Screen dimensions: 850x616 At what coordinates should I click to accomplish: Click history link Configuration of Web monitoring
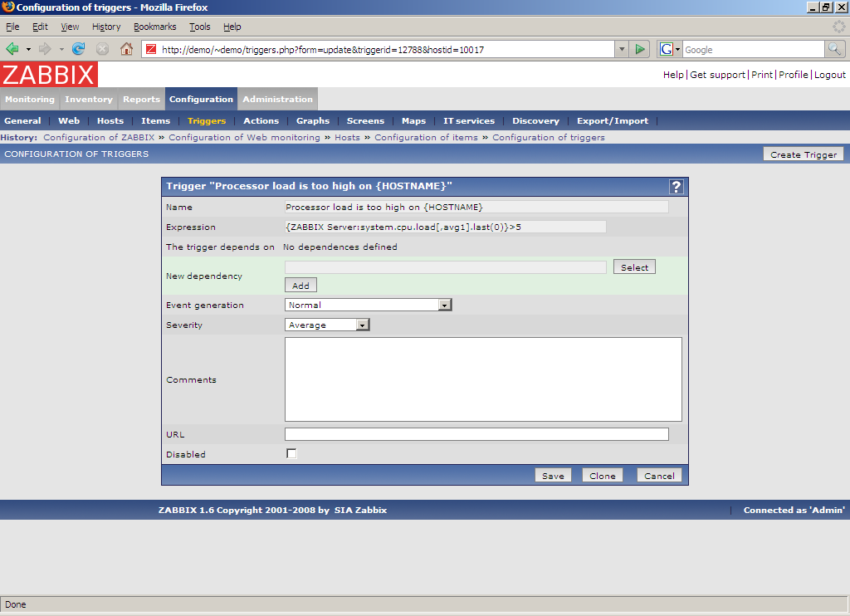245,137
